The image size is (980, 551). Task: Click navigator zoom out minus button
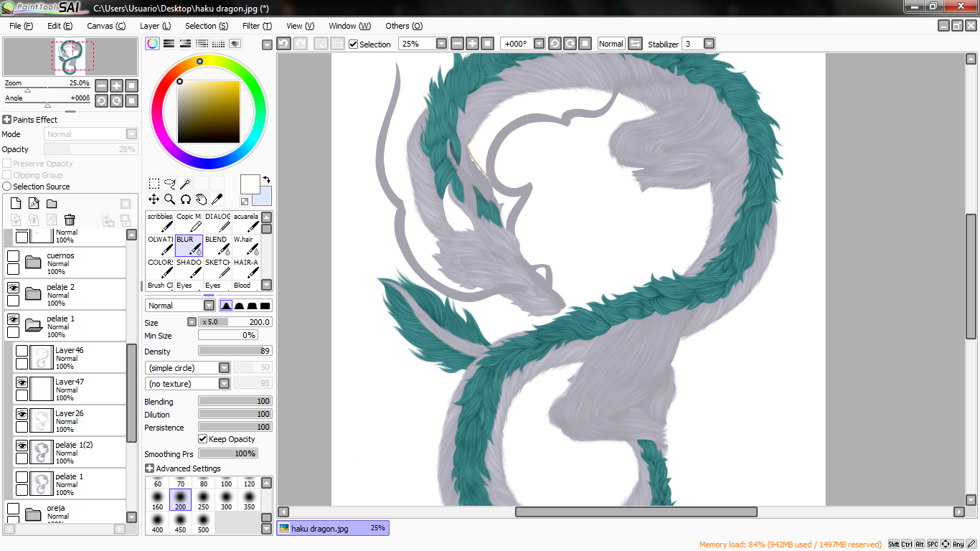point(101,85)
